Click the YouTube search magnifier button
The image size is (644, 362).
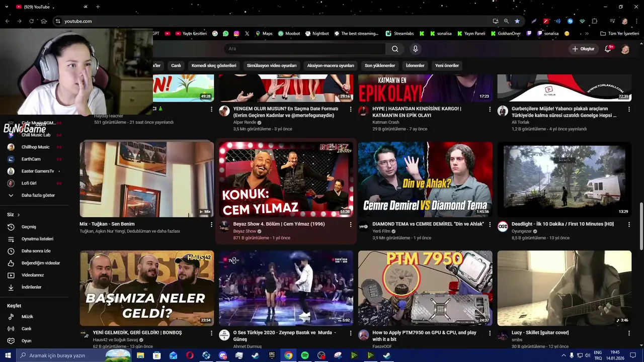pos(395,49)
